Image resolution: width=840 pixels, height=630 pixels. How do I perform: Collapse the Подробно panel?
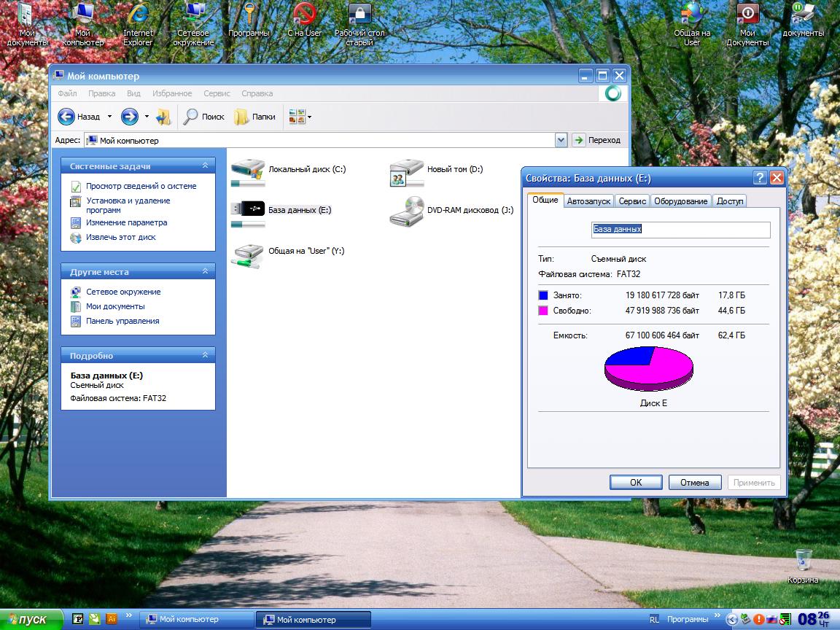point(205,354)
